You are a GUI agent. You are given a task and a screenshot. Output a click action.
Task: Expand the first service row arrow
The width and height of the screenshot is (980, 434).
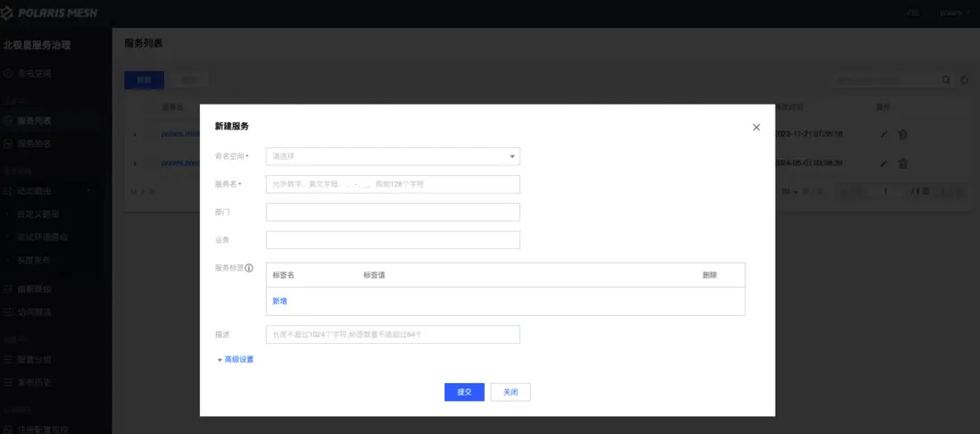click(135, 134)
